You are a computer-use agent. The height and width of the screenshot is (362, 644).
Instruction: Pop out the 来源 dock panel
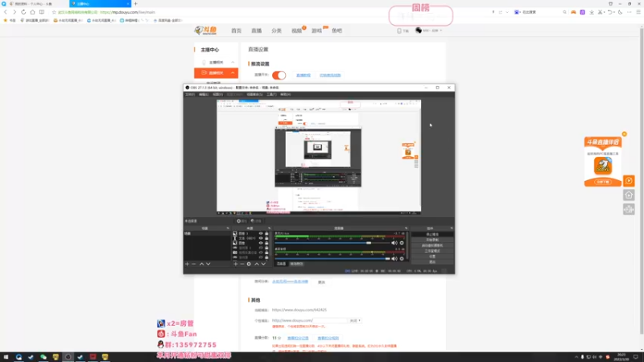click(270, 228)
